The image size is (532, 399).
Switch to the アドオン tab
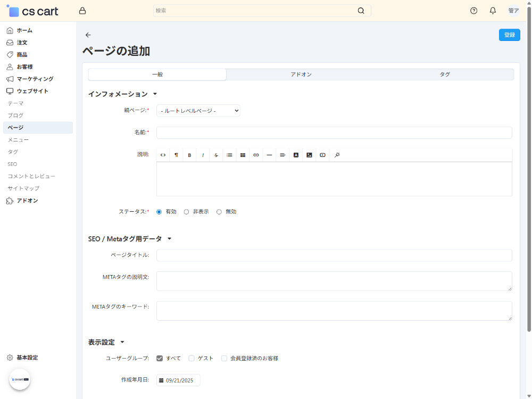point(301,74)
